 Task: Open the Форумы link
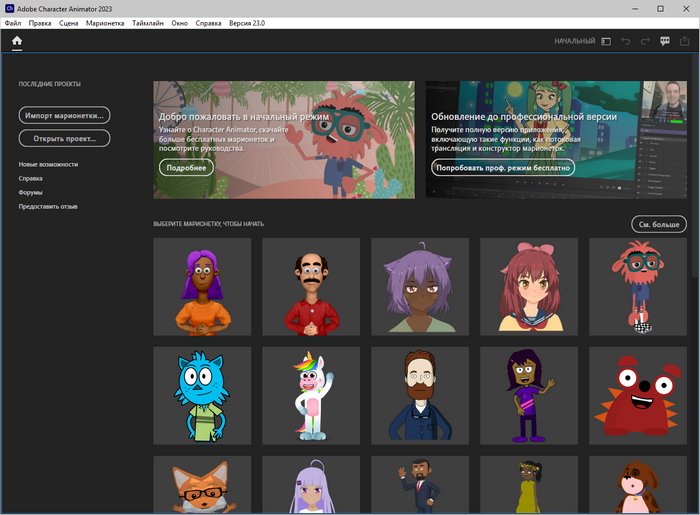point(30,192)
